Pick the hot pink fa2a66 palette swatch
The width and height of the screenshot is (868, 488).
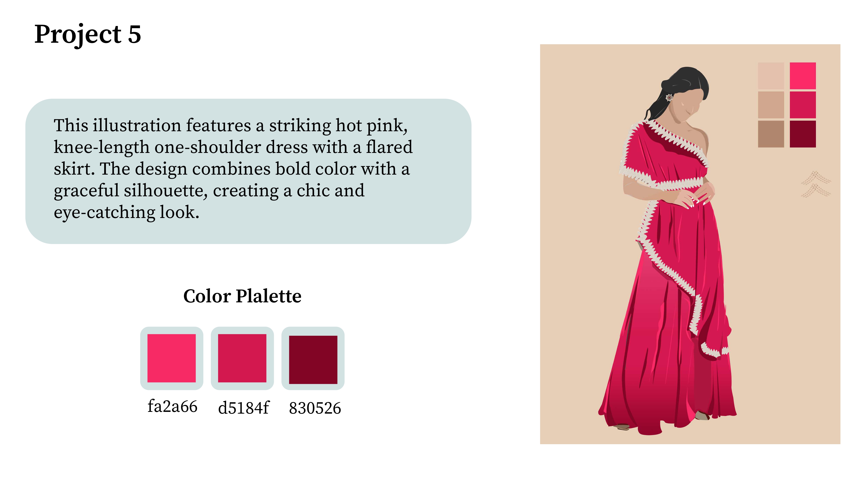tap(171, 358)
